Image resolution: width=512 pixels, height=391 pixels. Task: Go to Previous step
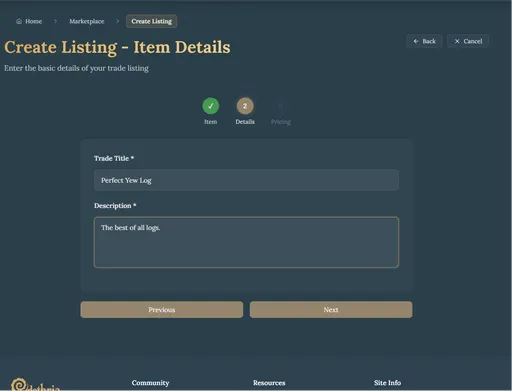click(162, 310)
